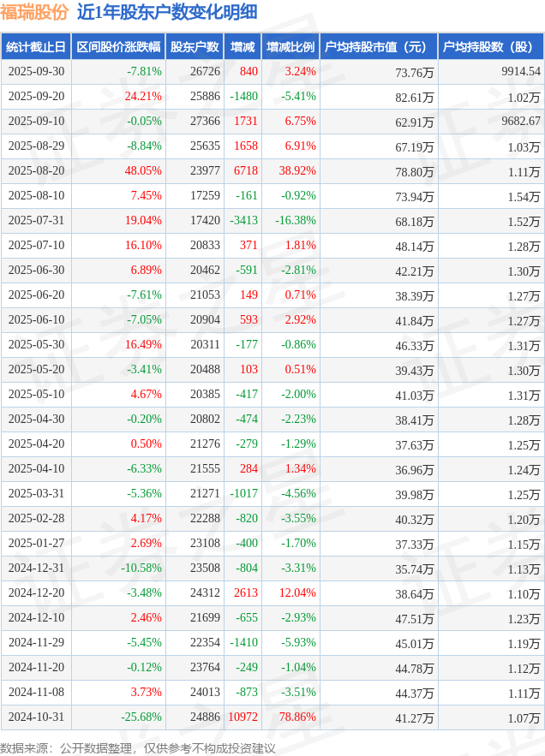Screen dimensions: 545x756
Task: Click the 户均持股市值（元） column header
Action: [x=377, y=47]
